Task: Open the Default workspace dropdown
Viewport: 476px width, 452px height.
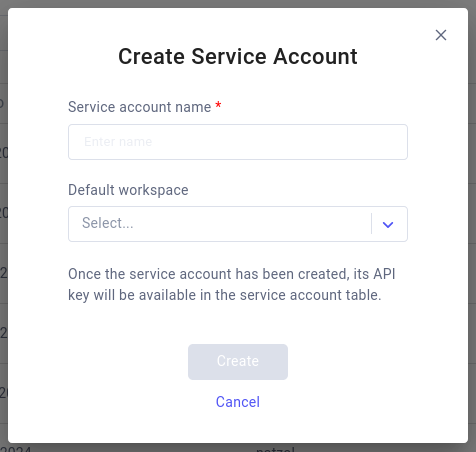Action: click(x=238, y=224)
